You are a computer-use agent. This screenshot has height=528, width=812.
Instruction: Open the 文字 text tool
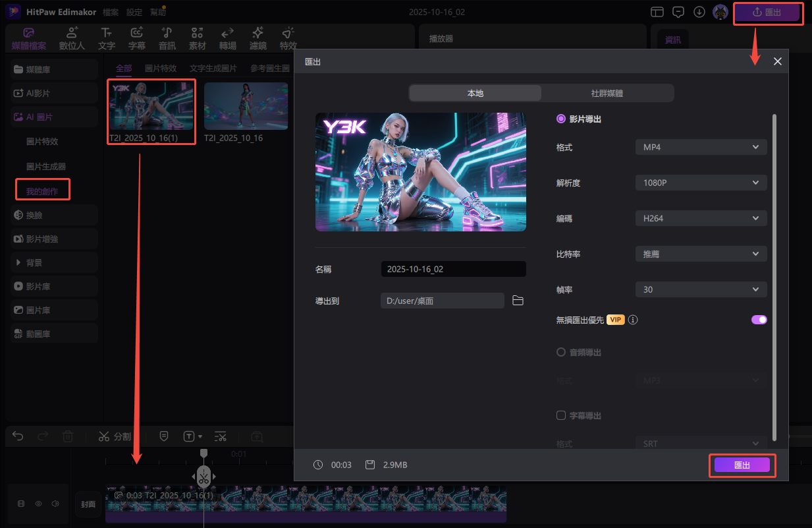click(106, 39)
